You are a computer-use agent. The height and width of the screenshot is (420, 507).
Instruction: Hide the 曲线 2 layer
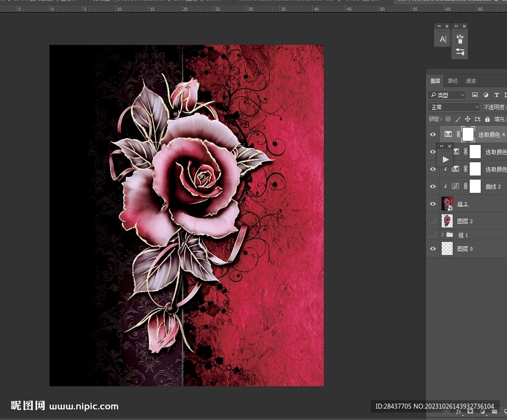pos(433,187)
